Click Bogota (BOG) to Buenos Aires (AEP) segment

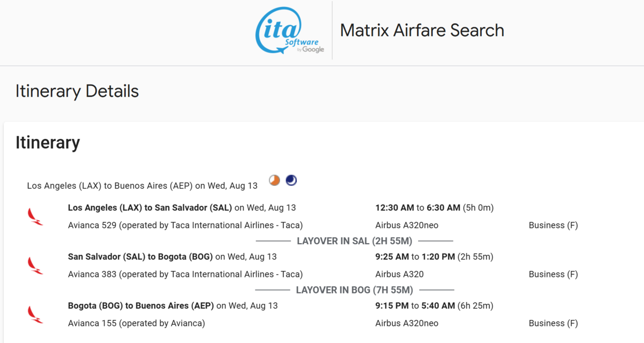[173, 305]
